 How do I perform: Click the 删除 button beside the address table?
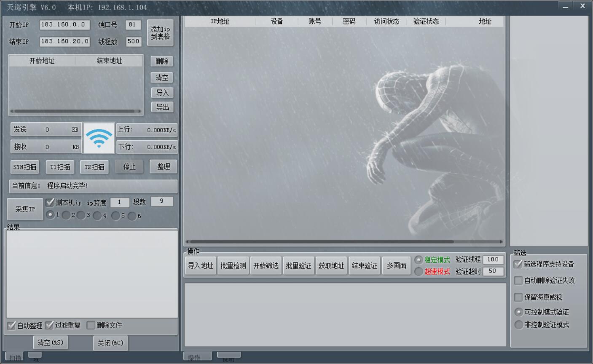[x=162, y=61]
